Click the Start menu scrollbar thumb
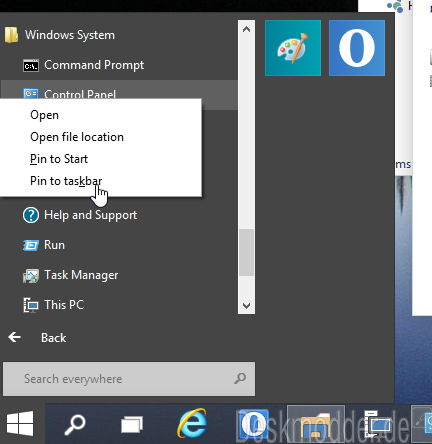 coord(246,253)
